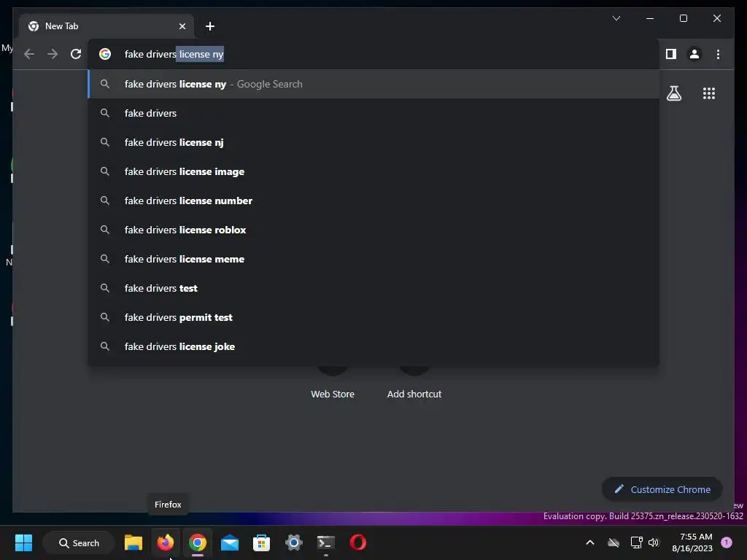Screen dimensions: 747x560
Task: Open a new tab with the plus button
Action: click(x=210, y=26)
